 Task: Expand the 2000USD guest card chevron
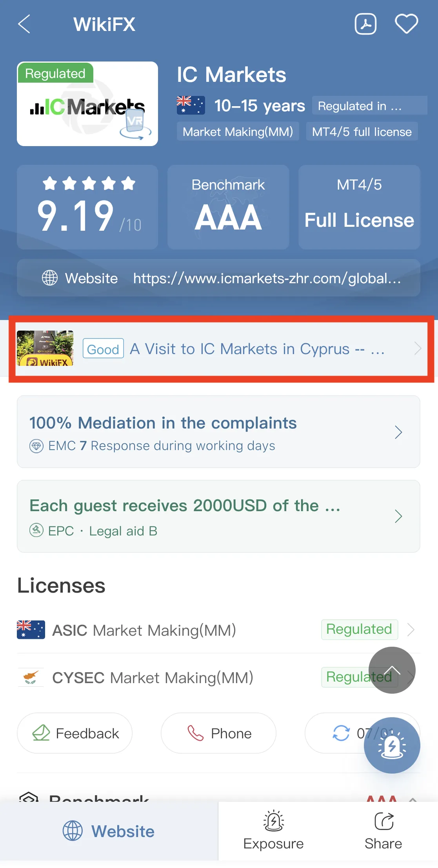[398, 516]
